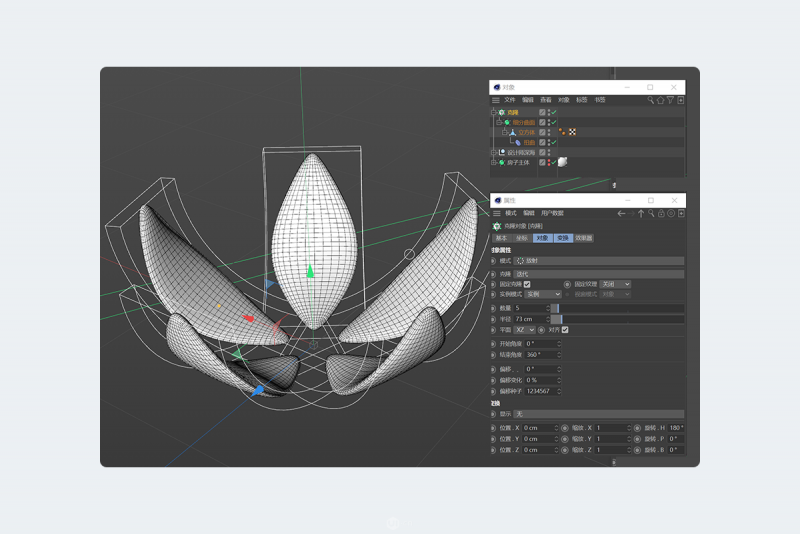This screenshot has height=534, width=800.
Task: Open the Objects panel hamburger menu
Action: click(x=495, y=100)
